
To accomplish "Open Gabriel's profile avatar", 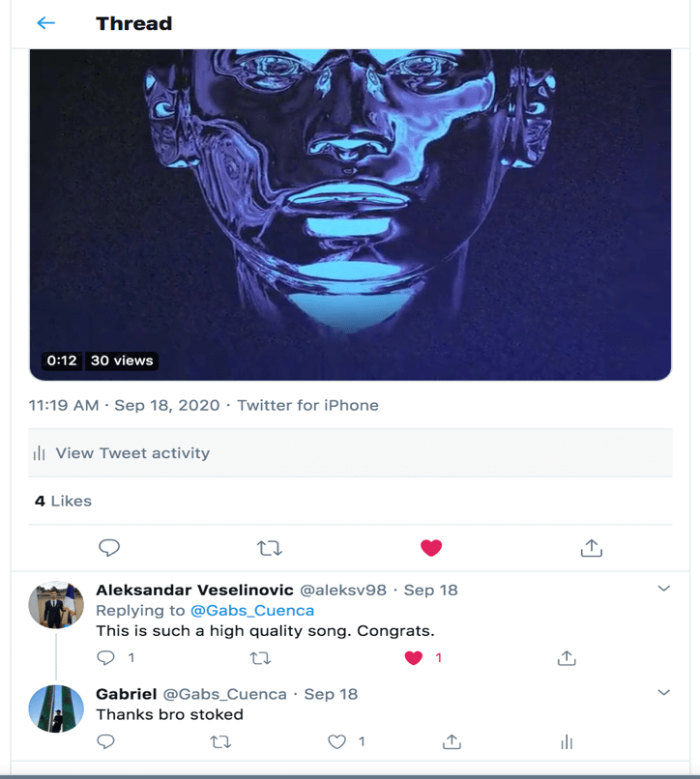I will tap(56, 708).
